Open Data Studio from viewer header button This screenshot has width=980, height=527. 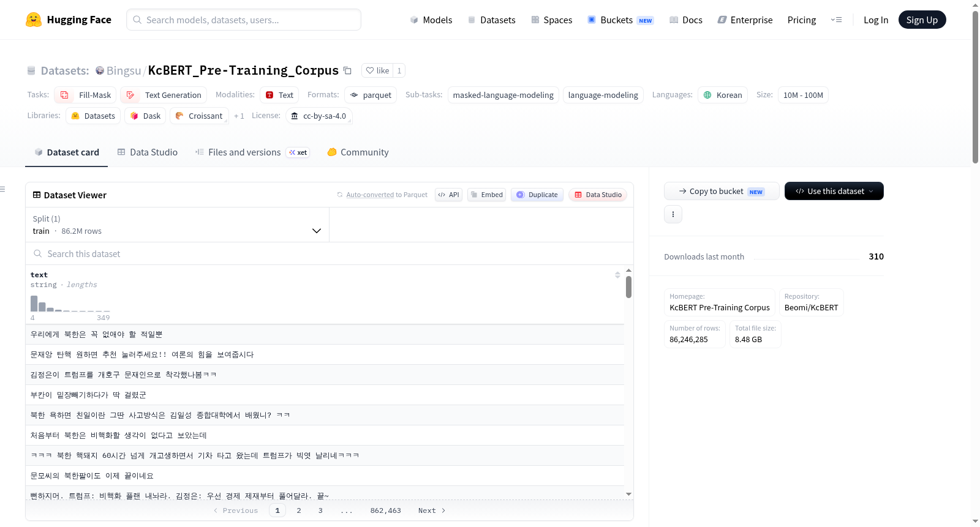point(597,195)
